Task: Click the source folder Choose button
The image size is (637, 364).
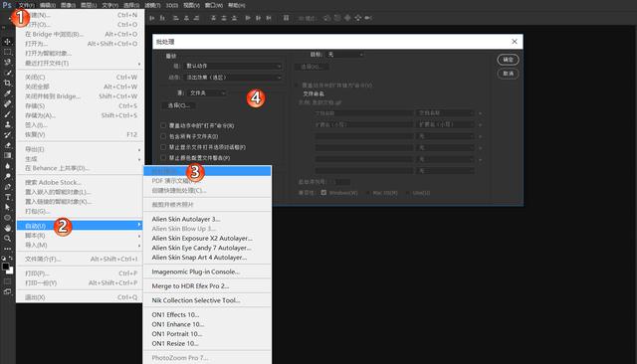Action: [x=179, y=105]
